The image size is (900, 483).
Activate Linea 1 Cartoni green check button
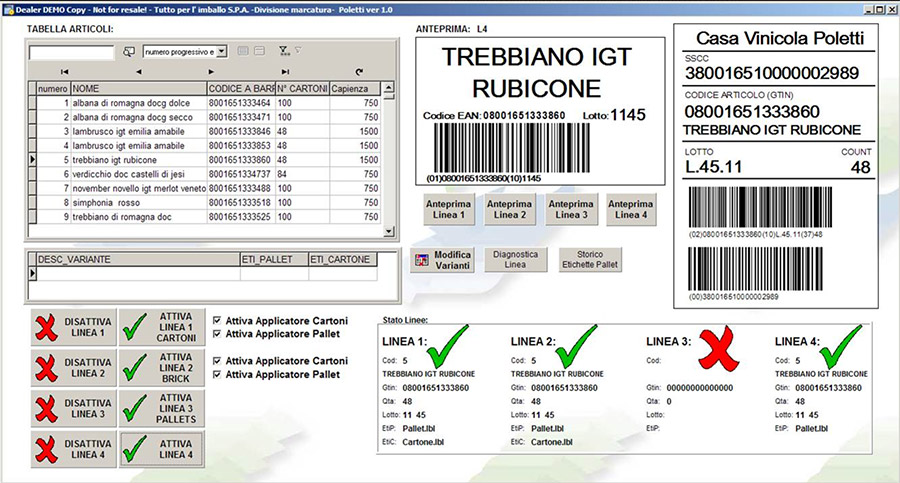tap(162, 327)
